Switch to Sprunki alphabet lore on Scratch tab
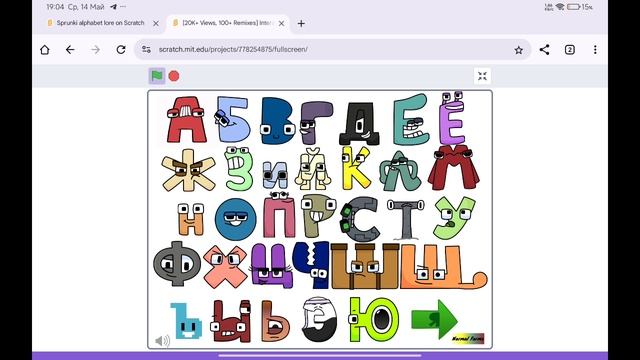This screenshot has height=360, width=640. pos(100,23)
